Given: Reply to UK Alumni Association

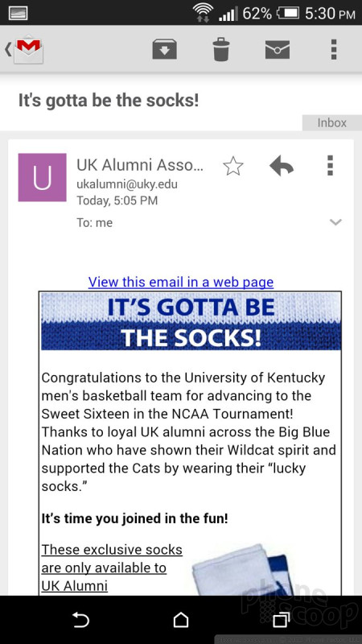Looking at the screenshot, I should tap(282, 167).
